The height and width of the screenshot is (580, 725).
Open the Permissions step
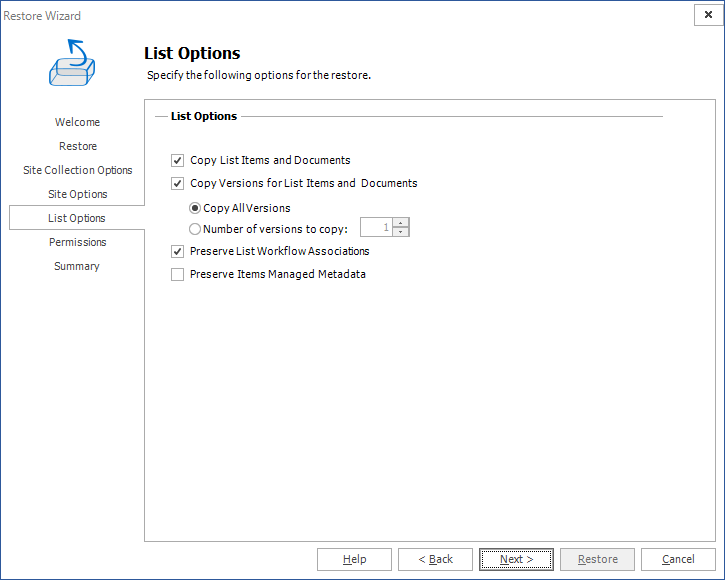pos(77,242)
